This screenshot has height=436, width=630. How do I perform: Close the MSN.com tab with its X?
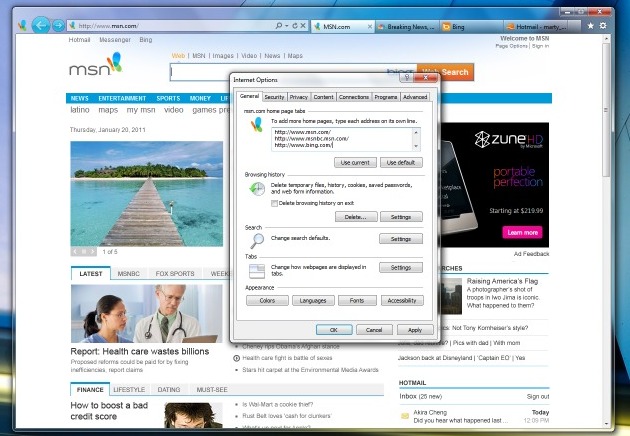tap(370, 27)
